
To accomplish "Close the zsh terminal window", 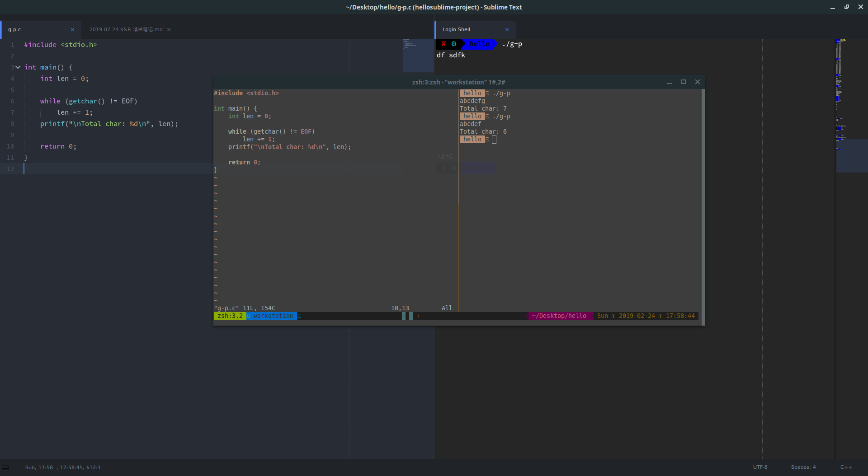I will [x=698, y=82].
